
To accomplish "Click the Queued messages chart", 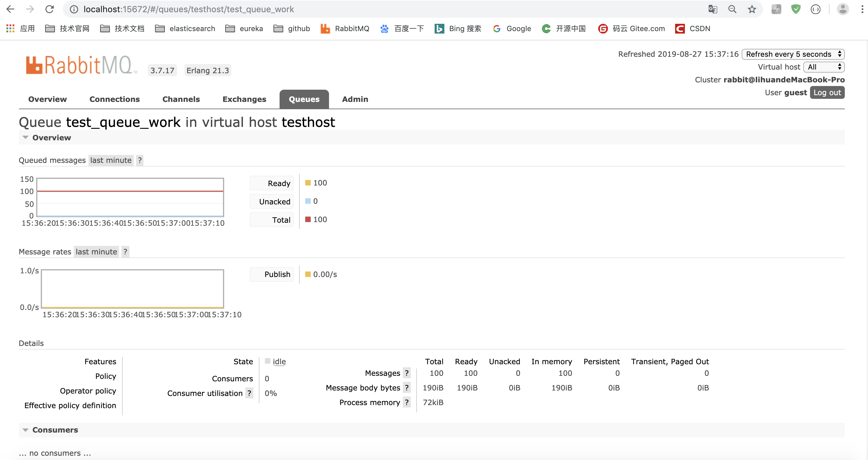I will pyautogui.click(x=130, y=197).
